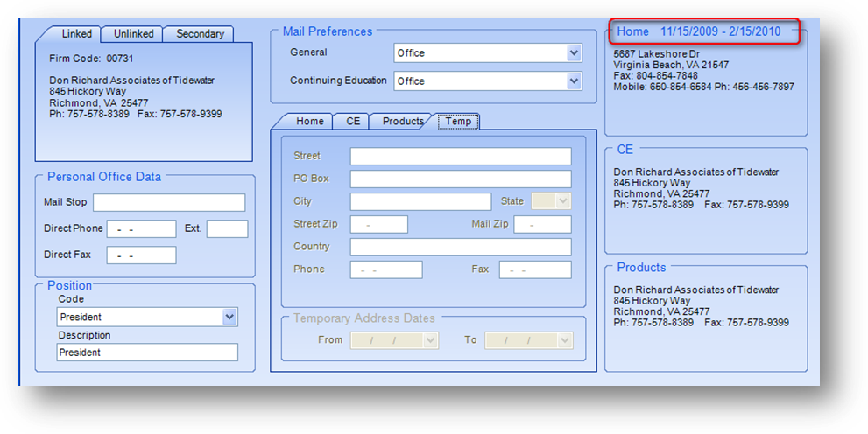Select the Temp address tab

458,122
